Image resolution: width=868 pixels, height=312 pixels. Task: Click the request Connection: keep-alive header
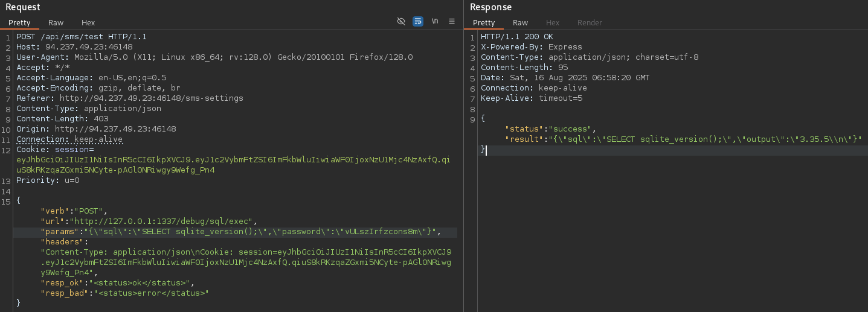click(69, 139)
